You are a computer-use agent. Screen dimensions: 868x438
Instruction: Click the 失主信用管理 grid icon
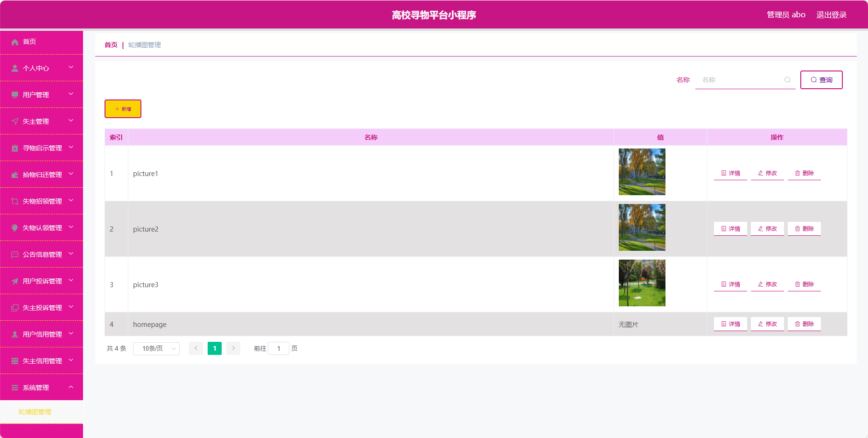15,361
